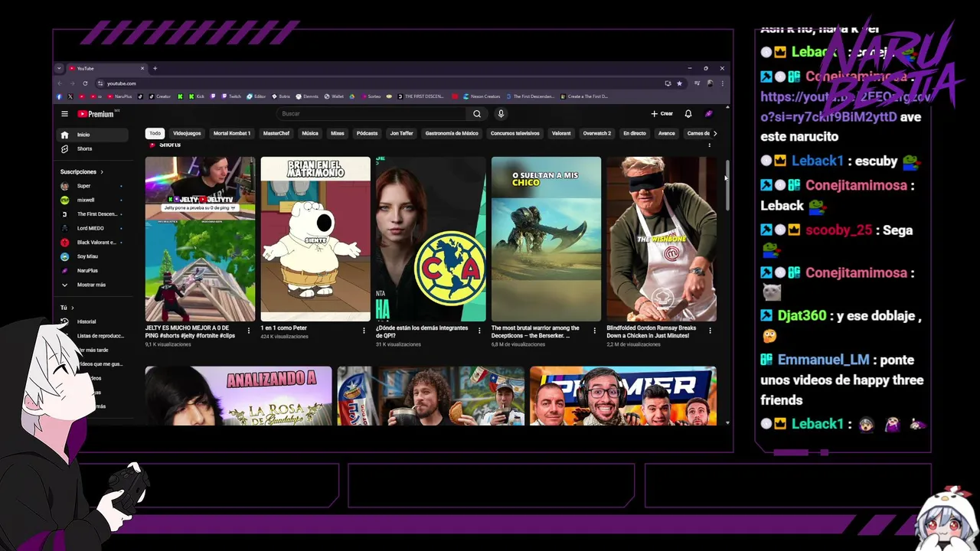Select the En directo filter chip

[x=635, y=133]
